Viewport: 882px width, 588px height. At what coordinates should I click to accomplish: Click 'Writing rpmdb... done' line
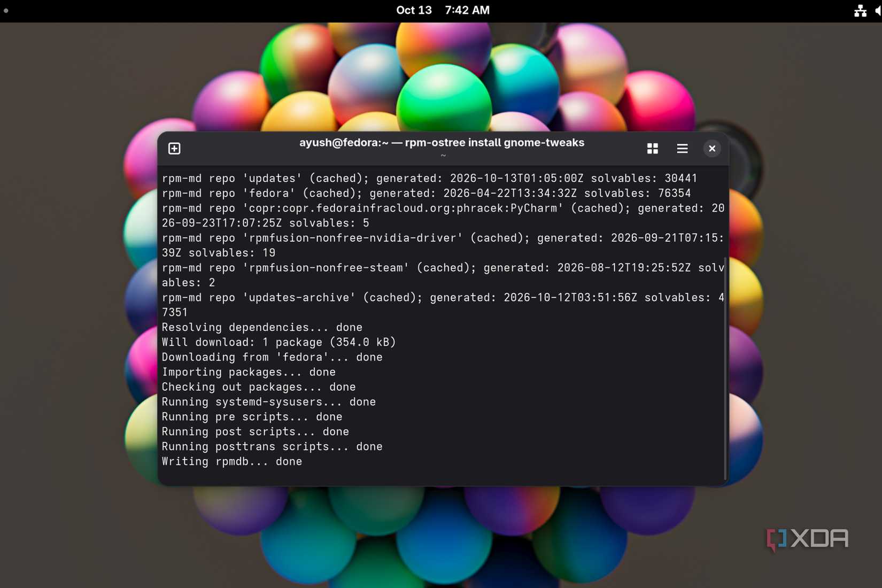pyautogui.click(x=232, y=462)
